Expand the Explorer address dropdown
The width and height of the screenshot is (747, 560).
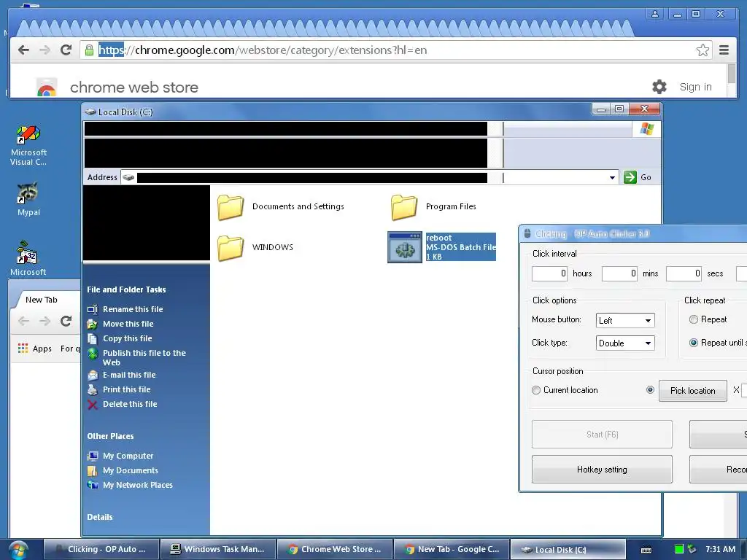pos(612,178)
